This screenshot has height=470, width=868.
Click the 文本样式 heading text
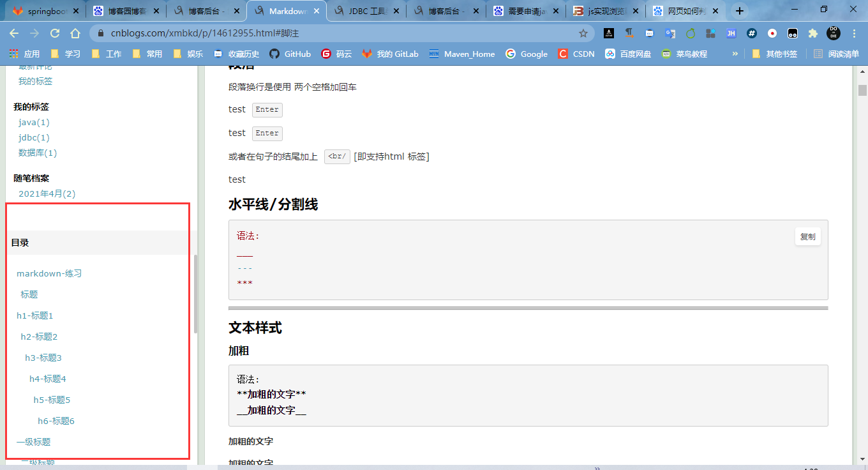click(255, 328)
